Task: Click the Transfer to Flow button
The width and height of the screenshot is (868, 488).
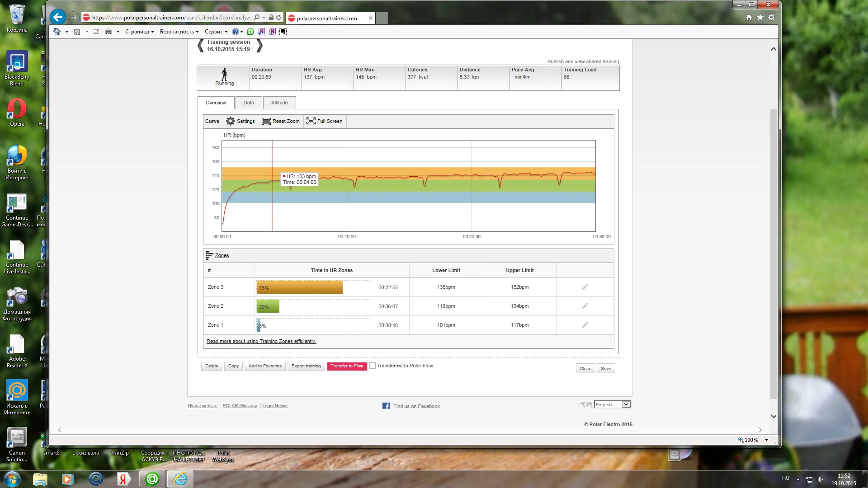Action: tap(347, 366)
